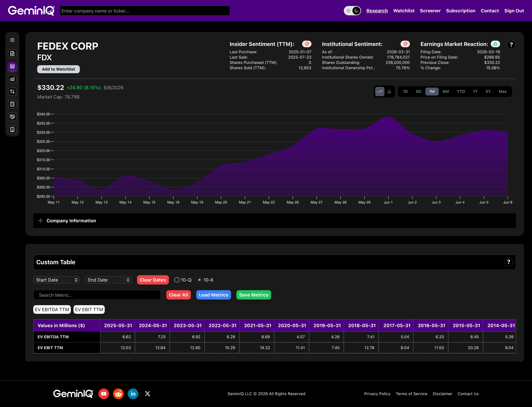Image resolution: width=532 pixels, height=407 pixels.
Task: Switch to the line chart view
Action: click(x=380, y=92)
